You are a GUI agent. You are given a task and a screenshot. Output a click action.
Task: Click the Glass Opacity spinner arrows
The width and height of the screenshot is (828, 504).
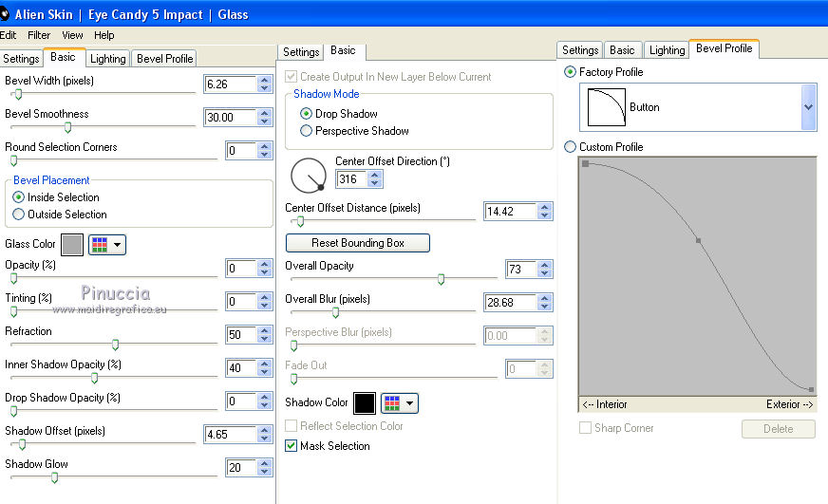[265, 268]
